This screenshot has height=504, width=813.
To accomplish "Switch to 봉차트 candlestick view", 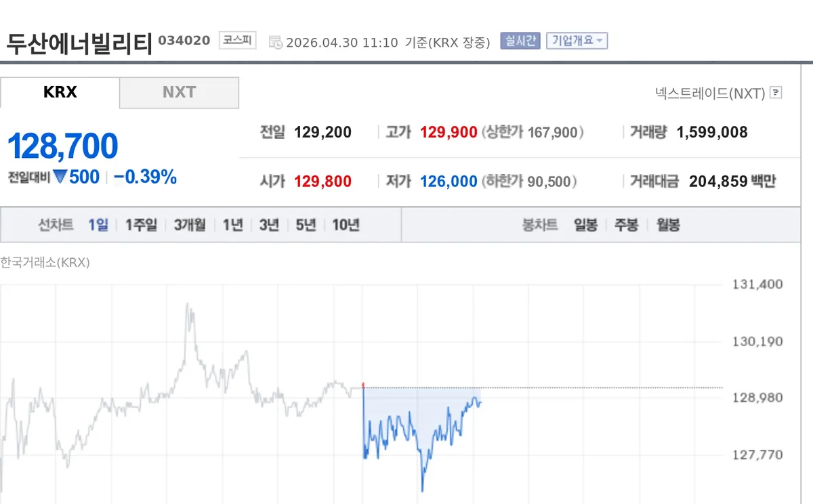I will 540,225.
